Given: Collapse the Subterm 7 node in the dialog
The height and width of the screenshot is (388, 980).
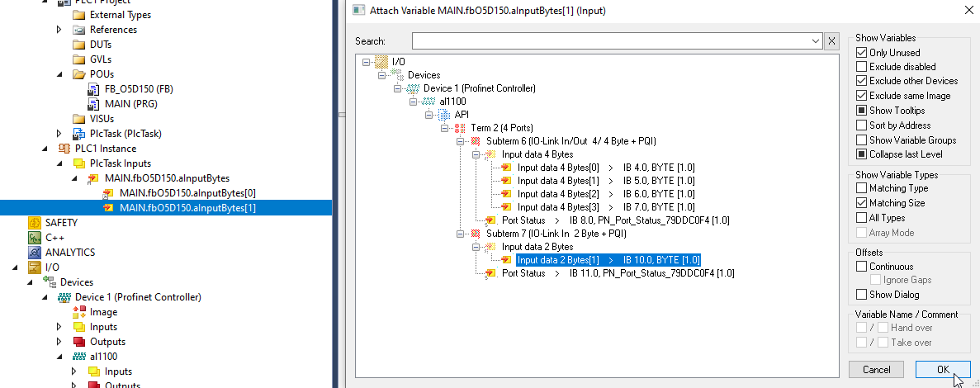Looking at the screenshot, I should click(x=459, y=234).
